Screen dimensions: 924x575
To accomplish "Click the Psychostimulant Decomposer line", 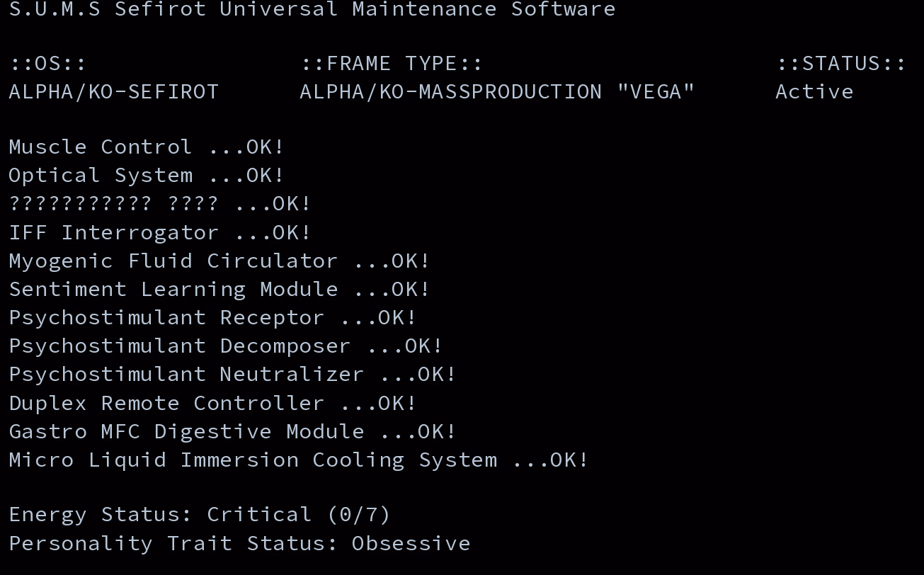I will 225,346.
